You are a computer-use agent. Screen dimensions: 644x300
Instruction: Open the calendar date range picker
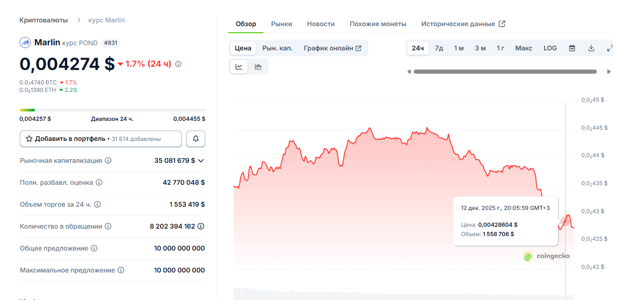point(572,48)
